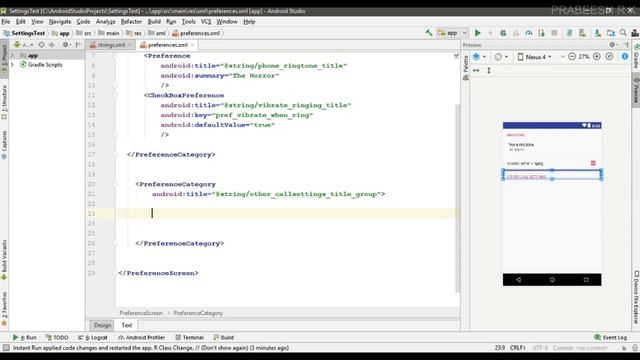Viewport: 640px width, 360px height.
Task: Open the Refactor menu
Action: pyautogui.click(x=131, y=22)
